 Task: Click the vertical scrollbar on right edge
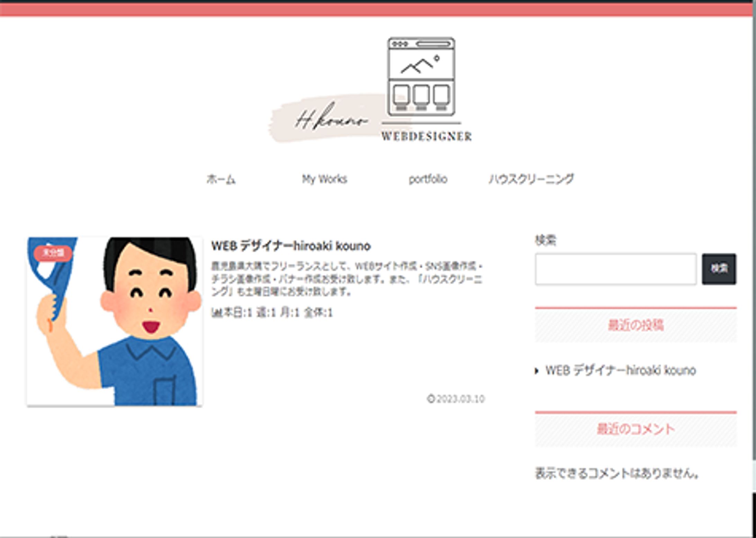[x=754, y=242]
